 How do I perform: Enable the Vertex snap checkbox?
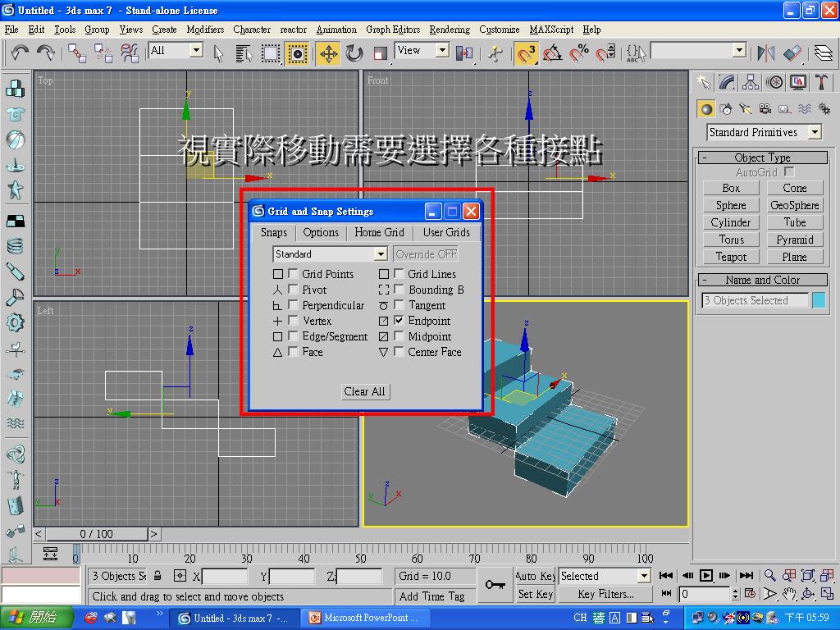click(293, 321)
